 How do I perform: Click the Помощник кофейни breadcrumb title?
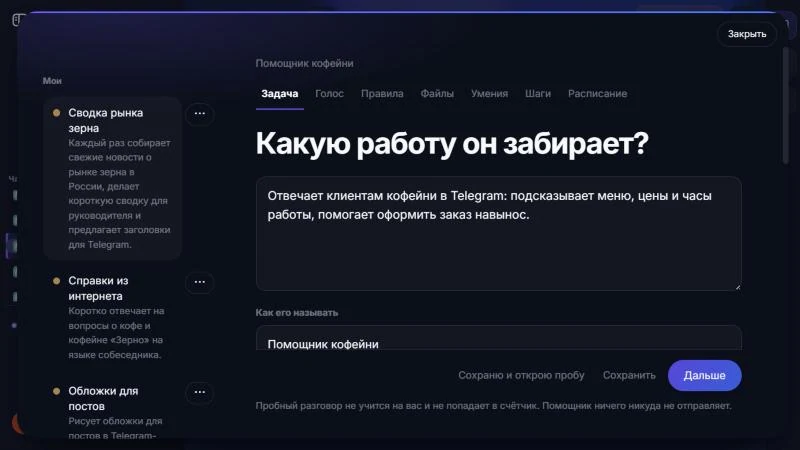(304, 63)
